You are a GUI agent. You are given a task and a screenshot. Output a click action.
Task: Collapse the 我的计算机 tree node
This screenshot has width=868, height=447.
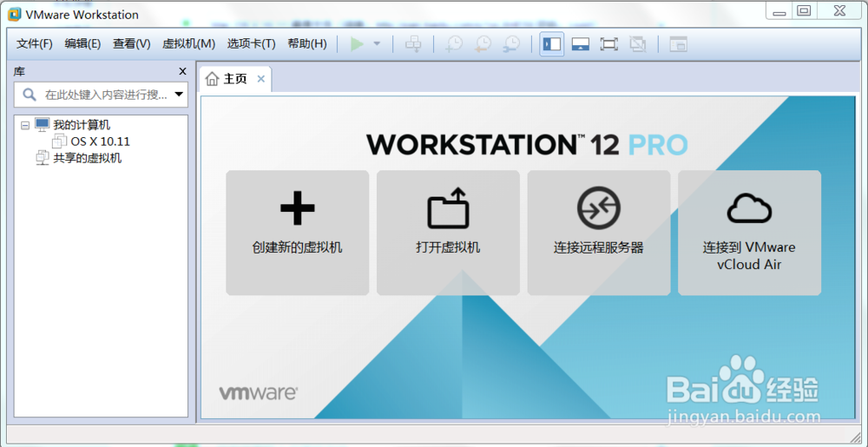coord(25,126)
